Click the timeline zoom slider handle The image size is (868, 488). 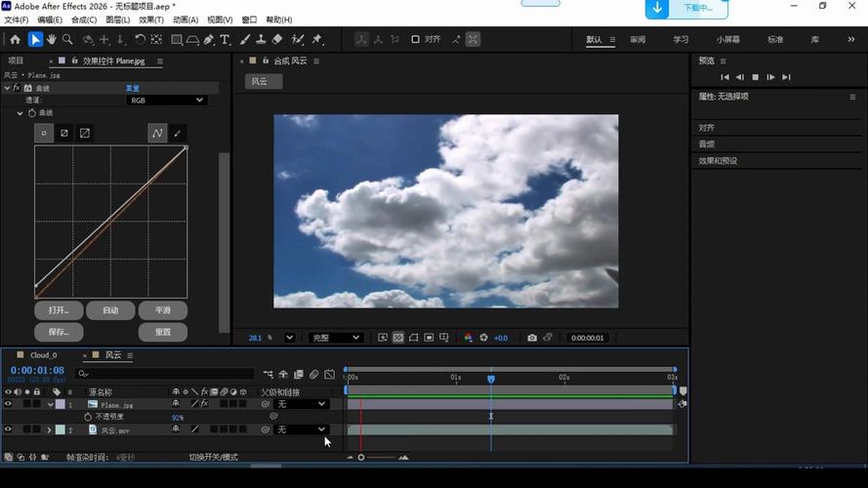pyautogui.click(x=361, y=458)
